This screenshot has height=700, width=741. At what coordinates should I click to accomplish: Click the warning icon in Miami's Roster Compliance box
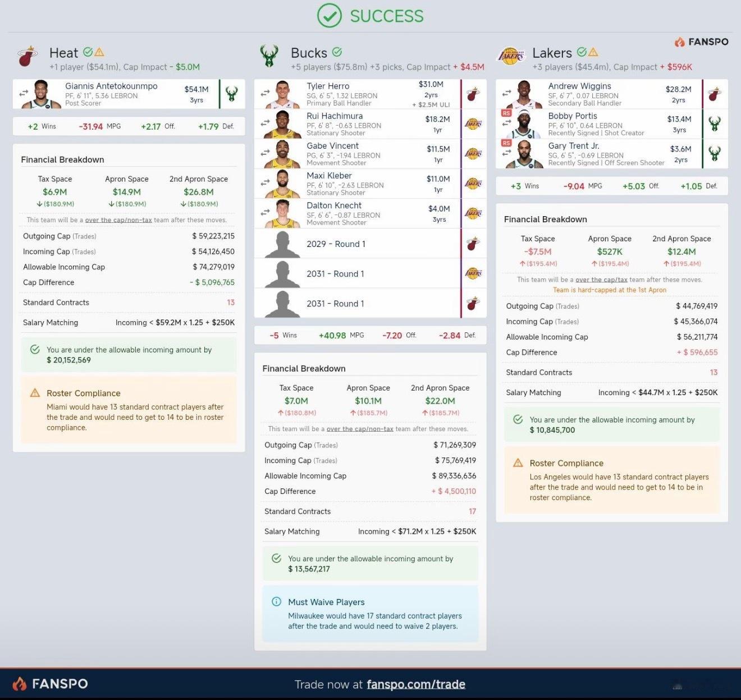coord(35,393)
